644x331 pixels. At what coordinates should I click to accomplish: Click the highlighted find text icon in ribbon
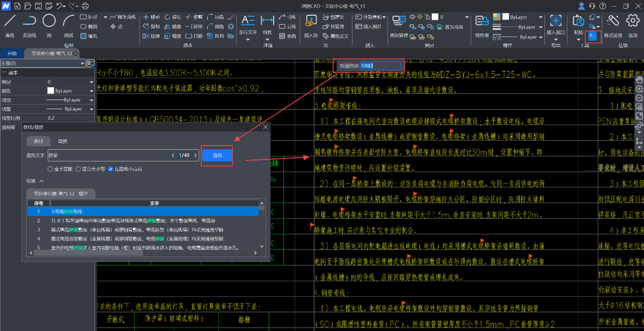click(592, 37)
